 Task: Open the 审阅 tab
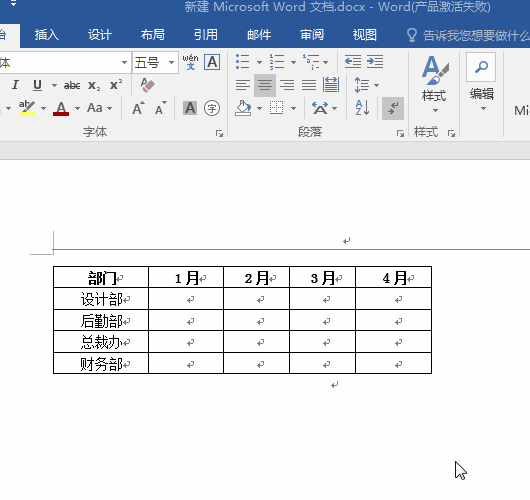coord(312,35)
